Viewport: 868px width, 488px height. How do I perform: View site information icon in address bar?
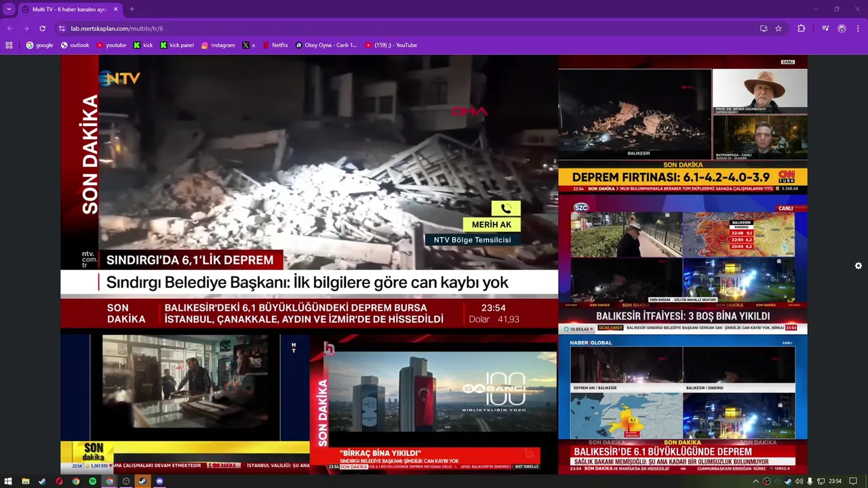[62, 28]
